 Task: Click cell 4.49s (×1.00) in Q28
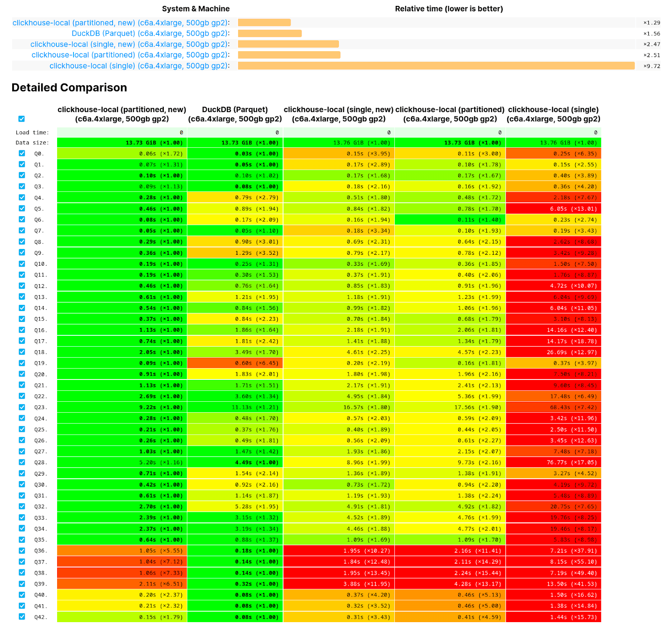point(235,462)
